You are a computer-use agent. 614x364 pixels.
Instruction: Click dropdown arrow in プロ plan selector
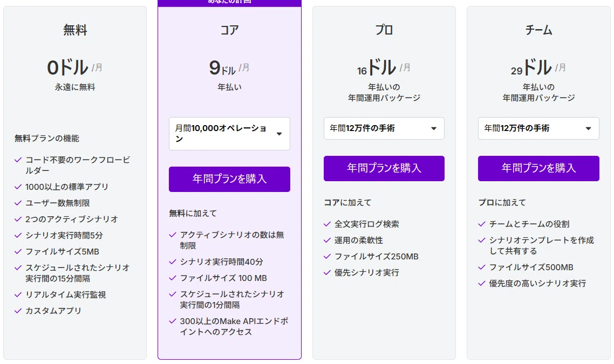433,128
